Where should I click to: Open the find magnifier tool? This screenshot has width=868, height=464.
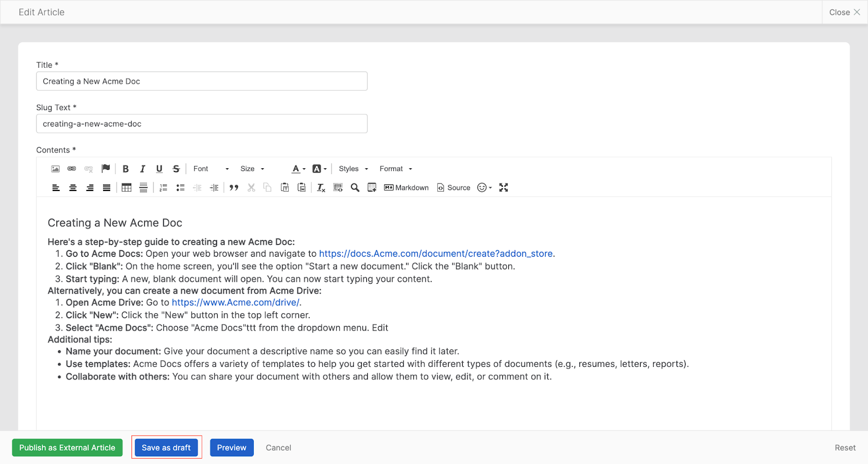(355, 188)
